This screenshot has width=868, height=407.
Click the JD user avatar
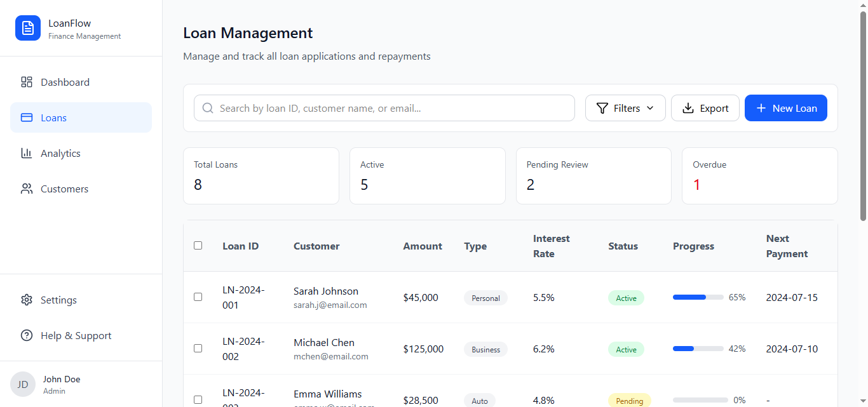click(23, 384)
